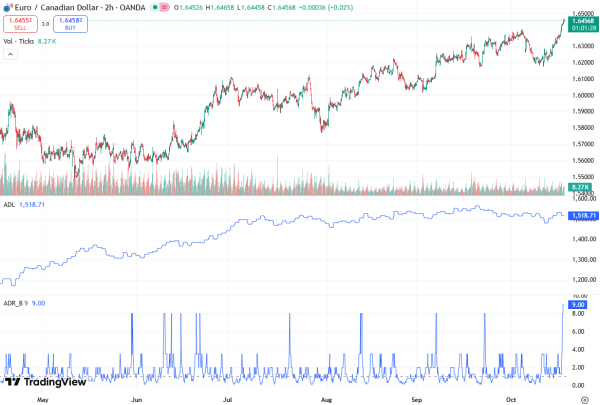Screen dimensions: 600x405
Task: Click the volume tag 8.27K on right axis
Action: pyautogui.click(x=579, y=187)
